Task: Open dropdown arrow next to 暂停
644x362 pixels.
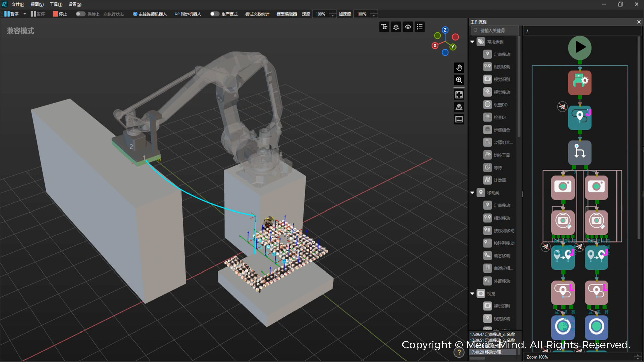Action: (25, 14)
